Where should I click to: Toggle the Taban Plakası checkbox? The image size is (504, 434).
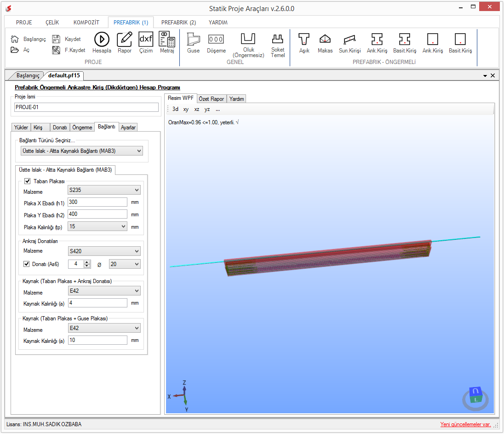[28, 181]
